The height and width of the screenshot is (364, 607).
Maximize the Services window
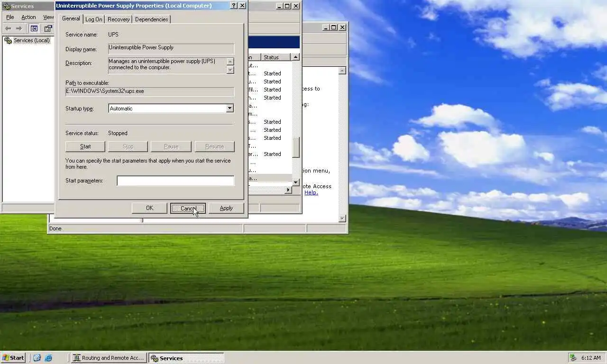(287, 6)
